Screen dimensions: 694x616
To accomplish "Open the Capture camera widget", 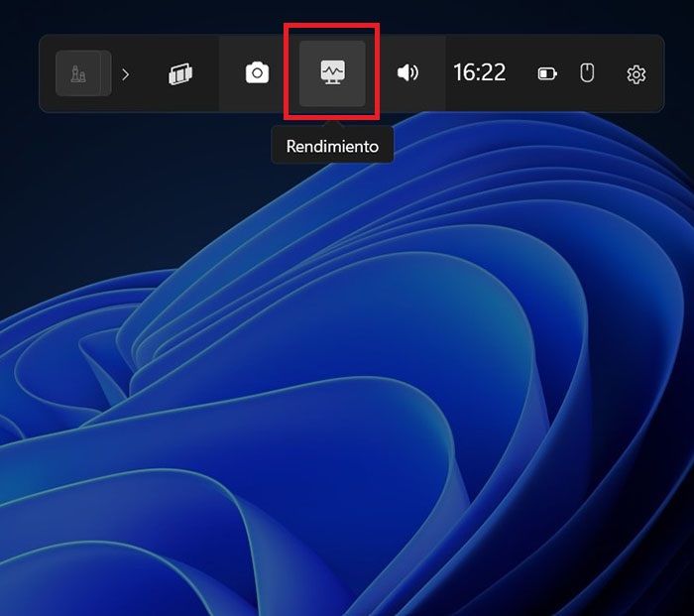I will (257, 73).
